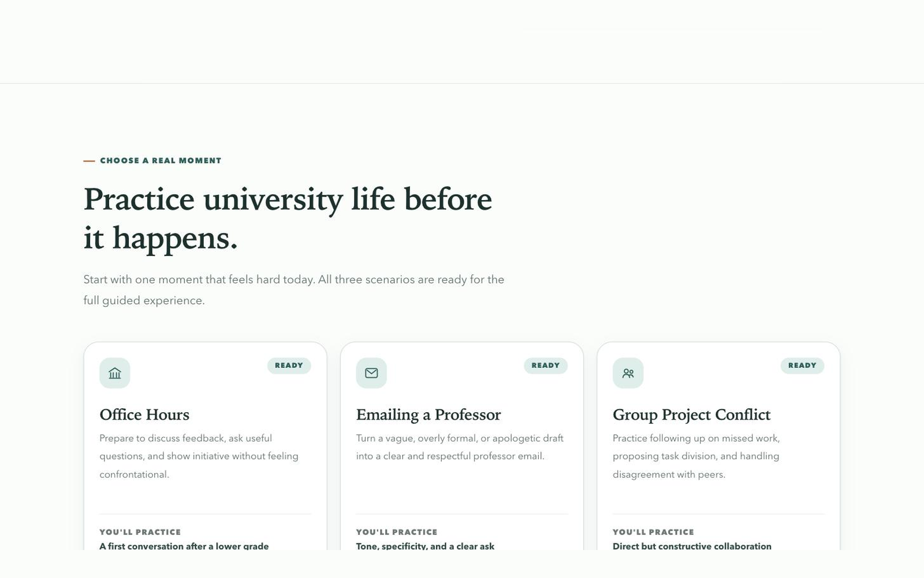924x578 pixels.
Task: Open the Emailing a Professor scenario title
Action: pos(429,415)
